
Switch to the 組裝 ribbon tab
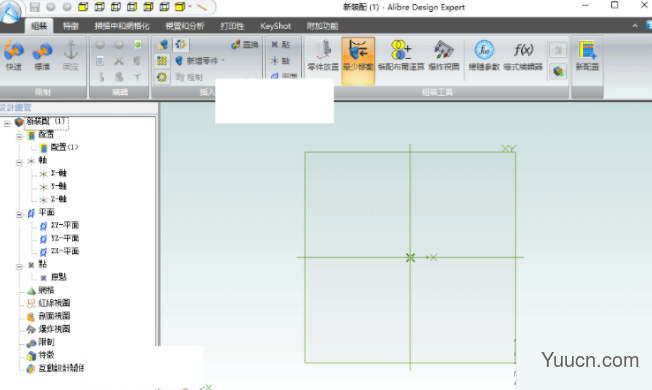point(39,26)
